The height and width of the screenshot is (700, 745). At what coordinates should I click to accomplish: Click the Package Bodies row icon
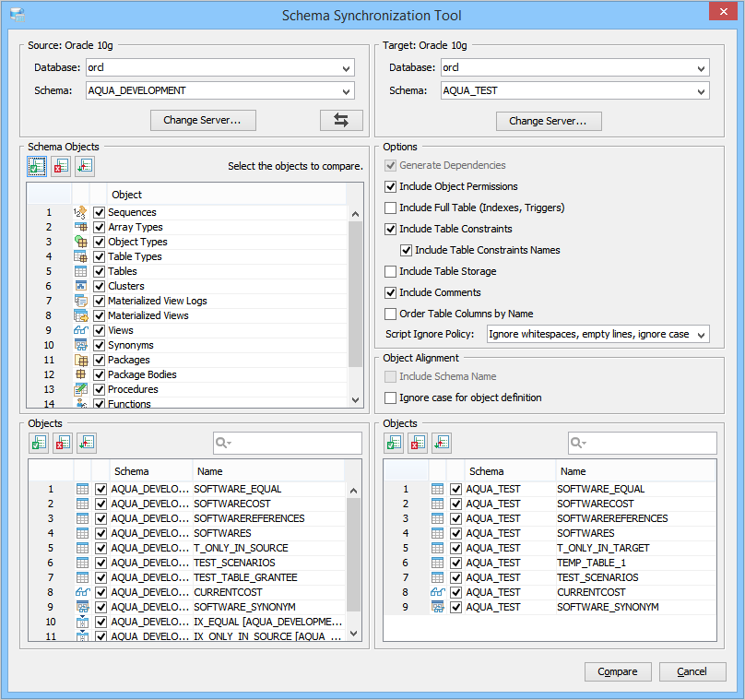tap(81, 374)
